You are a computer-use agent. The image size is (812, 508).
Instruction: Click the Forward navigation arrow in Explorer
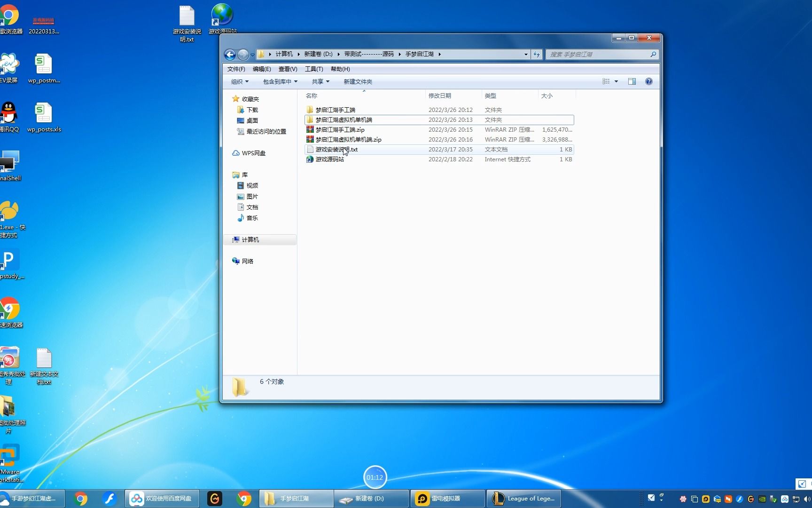(x=243, y=55)
